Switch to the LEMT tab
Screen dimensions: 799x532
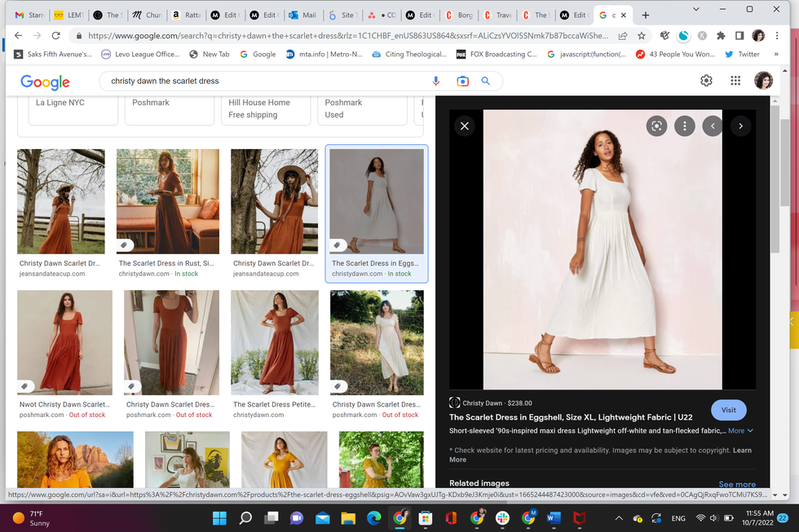click(x=69, y=15)
